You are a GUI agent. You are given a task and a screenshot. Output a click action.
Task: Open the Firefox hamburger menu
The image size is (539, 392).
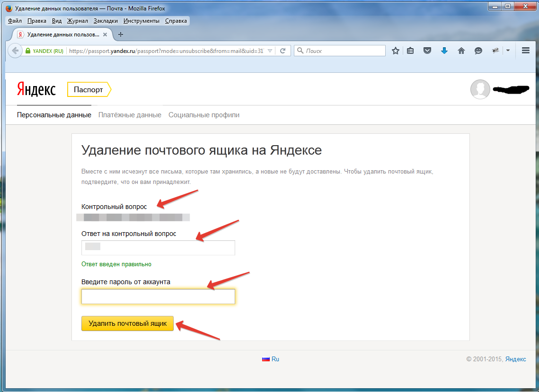(x=525, y=51)
